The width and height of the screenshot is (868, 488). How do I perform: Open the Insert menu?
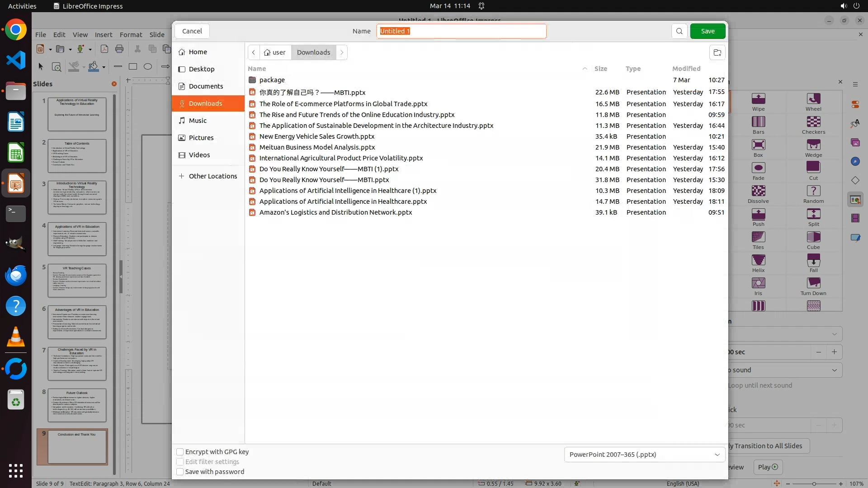[x=104, y=34]
